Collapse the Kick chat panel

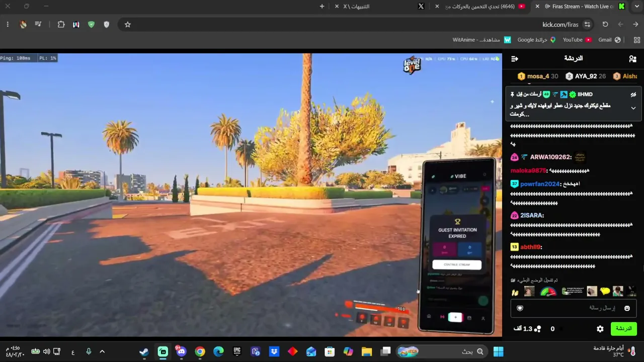tap(515, 59)
